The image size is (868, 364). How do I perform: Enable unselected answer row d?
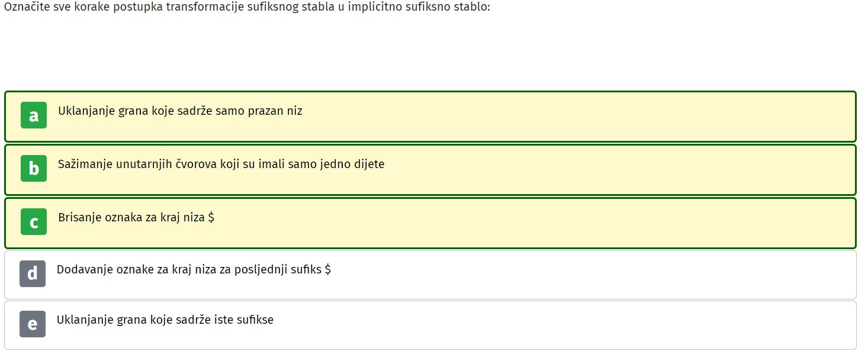click(430, 275)
